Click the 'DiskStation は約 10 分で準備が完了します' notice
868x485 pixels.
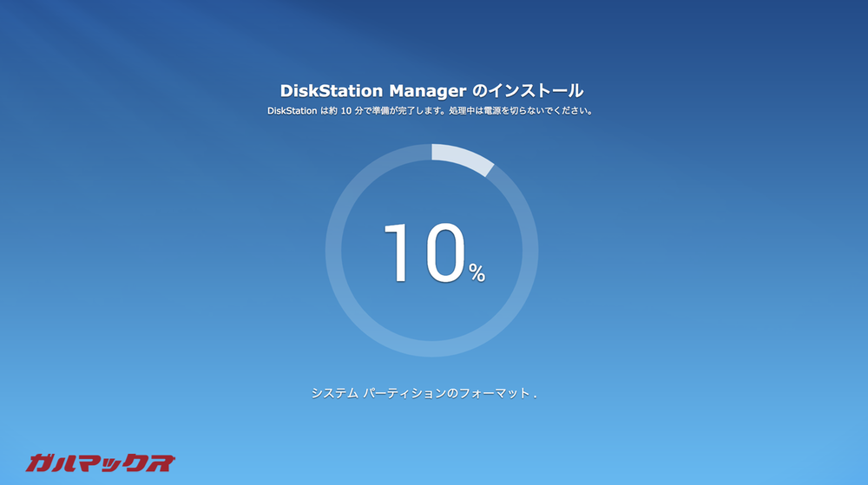click(431, 110)
